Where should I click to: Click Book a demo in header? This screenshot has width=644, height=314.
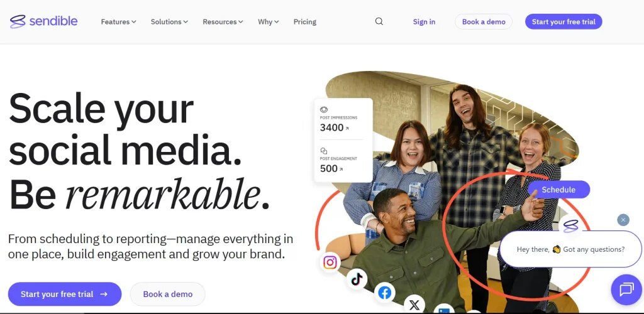(484, 22)
